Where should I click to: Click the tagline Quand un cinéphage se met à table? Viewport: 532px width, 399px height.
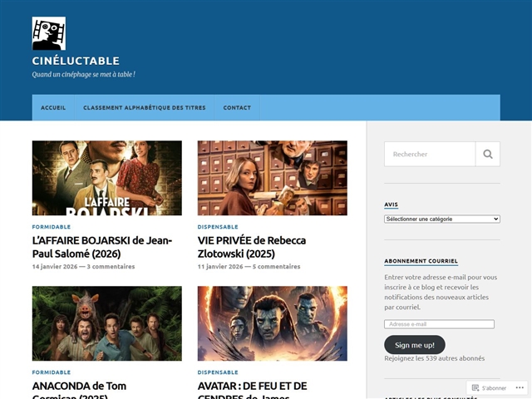[84, 74]
